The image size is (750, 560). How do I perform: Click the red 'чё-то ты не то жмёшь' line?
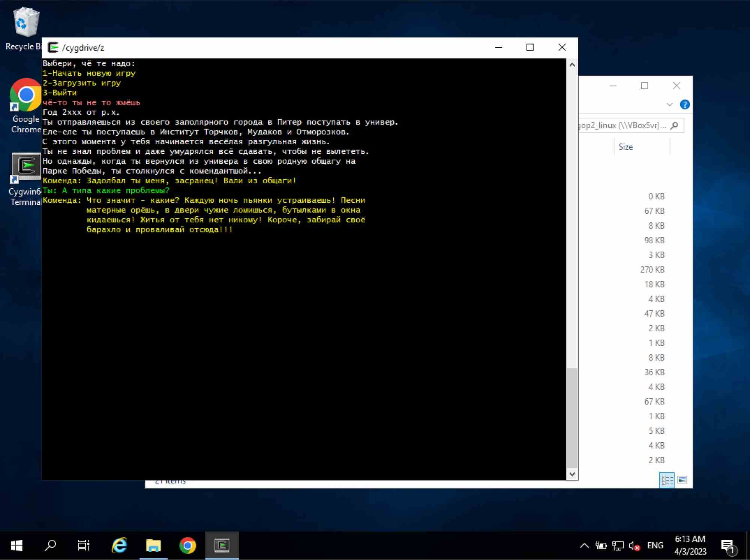coord(91,103)
